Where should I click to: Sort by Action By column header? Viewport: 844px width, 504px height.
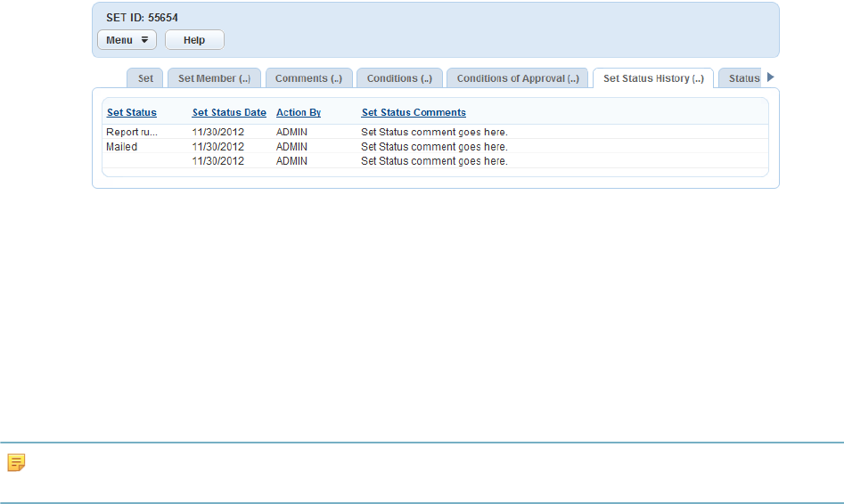coord(299,112)
